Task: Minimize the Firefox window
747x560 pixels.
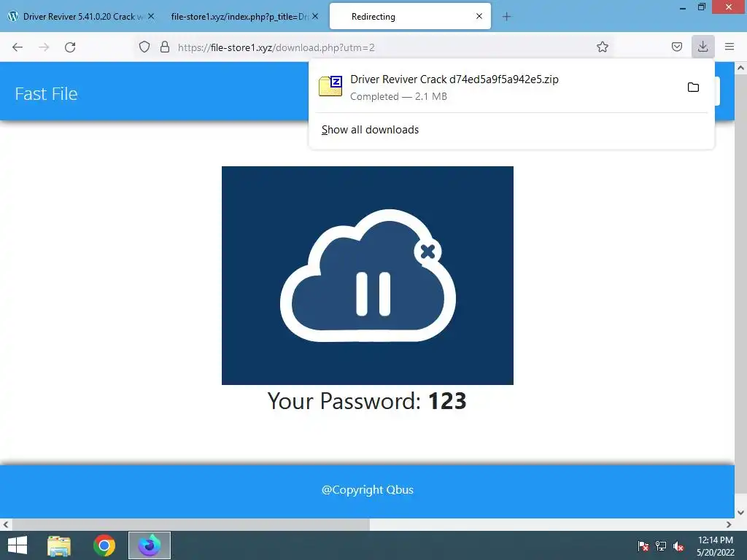Action: pyautogui.click(x=682, y=7)
